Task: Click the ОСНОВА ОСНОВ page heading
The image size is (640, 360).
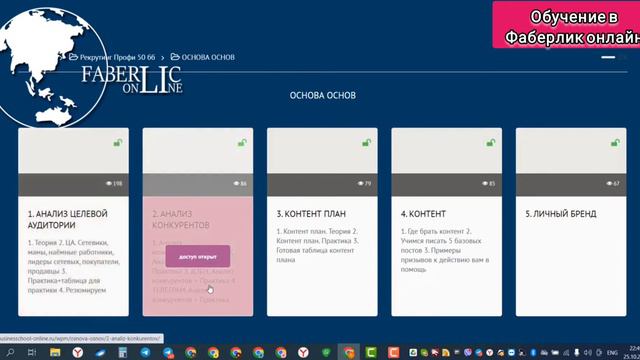Action: coord(322,96)
